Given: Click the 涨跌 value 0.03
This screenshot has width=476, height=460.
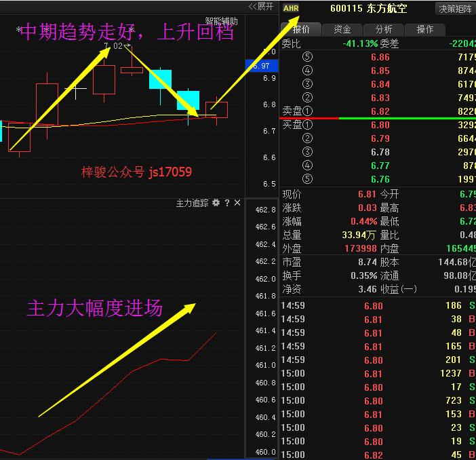Looking at the screenshot, I should coord(367,208).
